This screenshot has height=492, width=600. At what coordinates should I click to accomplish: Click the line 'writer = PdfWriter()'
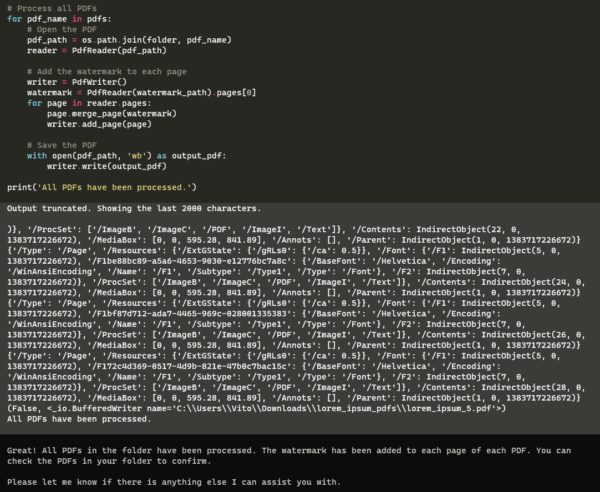coord(77,82)
